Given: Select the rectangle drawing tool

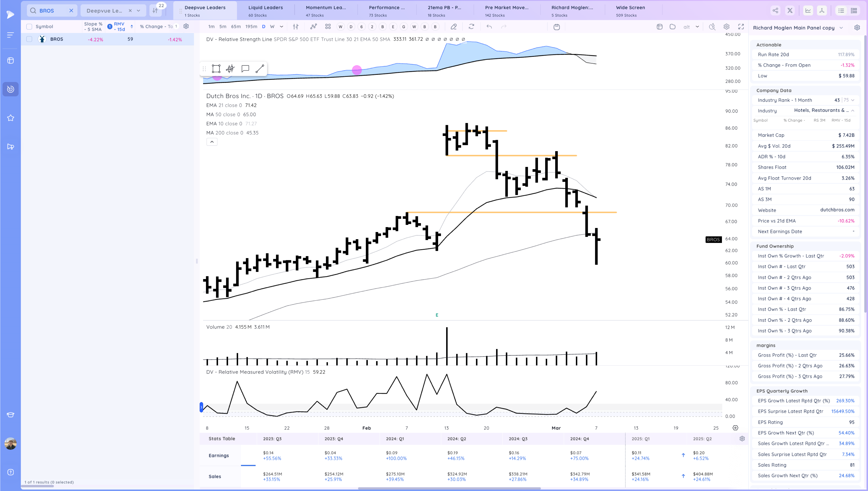Looking at the screenshot, I should [216, 69].
